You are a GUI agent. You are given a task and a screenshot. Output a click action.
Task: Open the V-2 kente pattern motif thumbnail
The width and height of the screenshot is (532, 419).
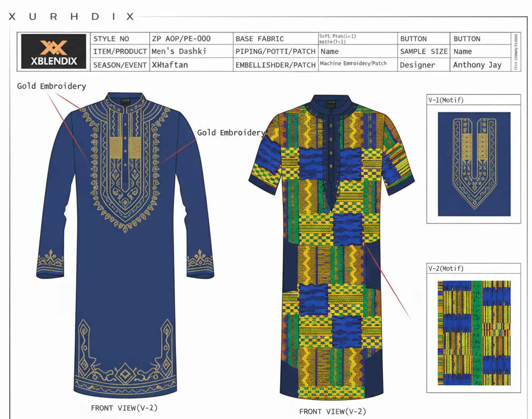coord(474,333)
